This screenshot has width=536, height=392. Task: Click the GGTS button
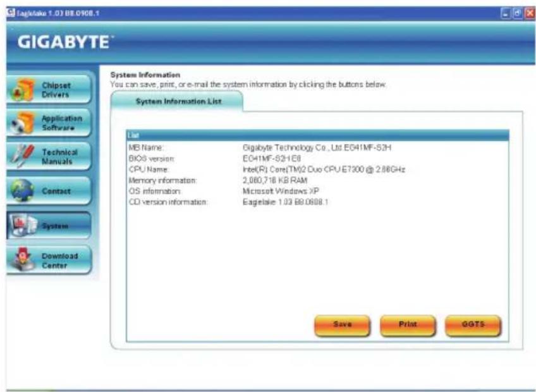click(473, 326)
